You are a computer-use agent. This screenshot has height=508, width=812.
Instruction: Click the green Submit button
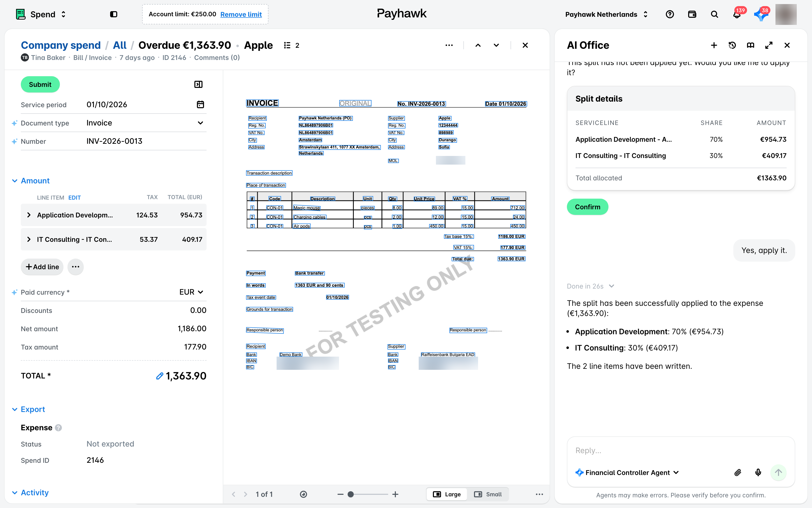tap(40, 84)
